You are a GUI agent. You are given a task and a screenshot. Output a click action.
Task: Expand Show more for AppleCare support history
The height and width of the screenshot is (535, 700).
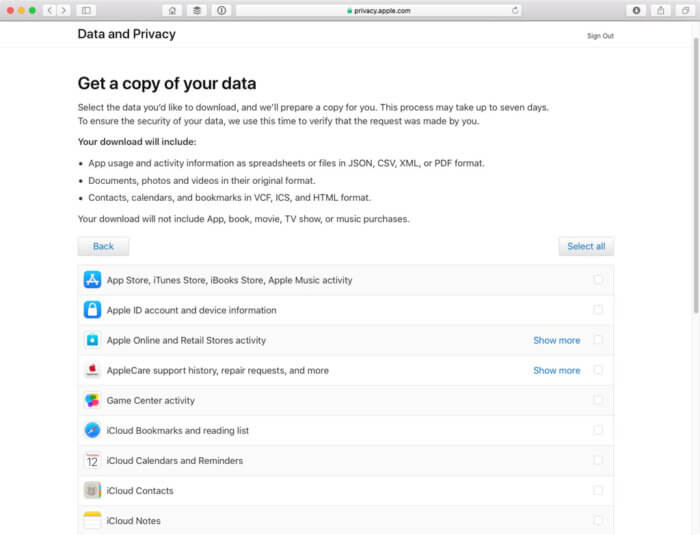[556, 370]
